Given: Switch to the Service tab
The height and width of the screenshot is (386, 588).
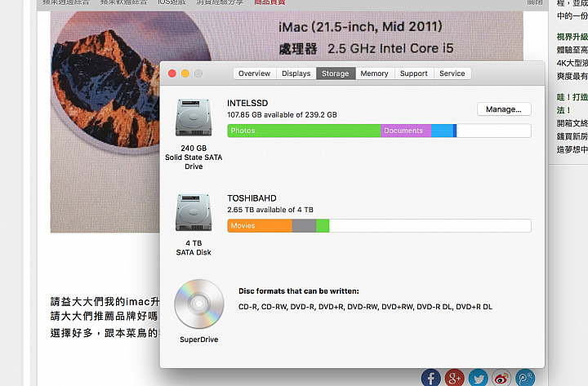Looking at the screenshot, I should (452, 73).
